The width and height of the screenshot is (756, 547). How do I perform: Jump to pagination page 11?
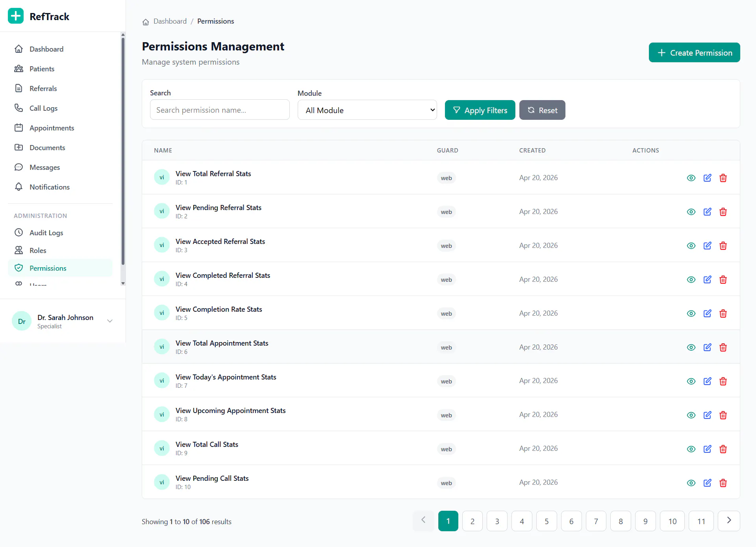click(x=701, y=521)
